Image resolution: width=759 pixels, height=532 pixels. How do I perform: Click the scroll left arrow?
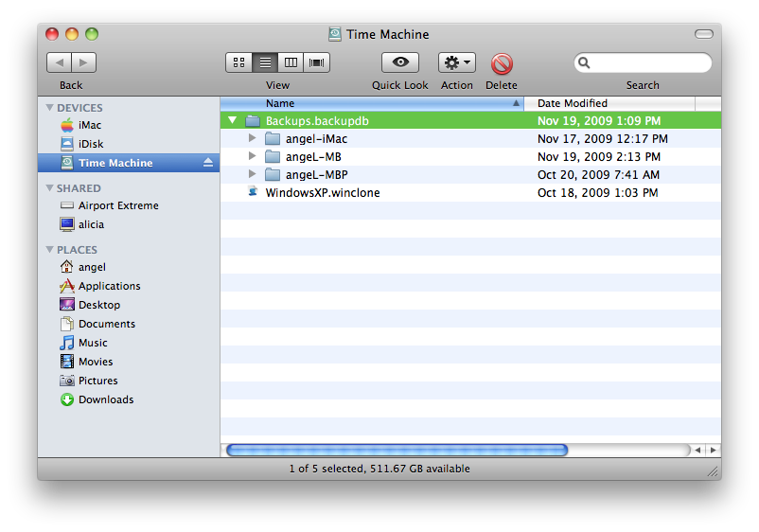(697, 451)
